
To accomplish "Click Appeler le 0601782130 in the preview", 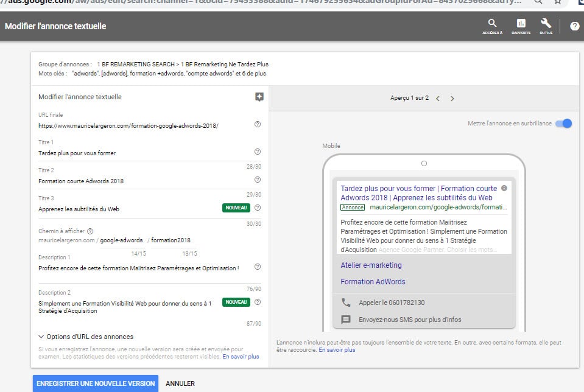I will click(392, 303).
